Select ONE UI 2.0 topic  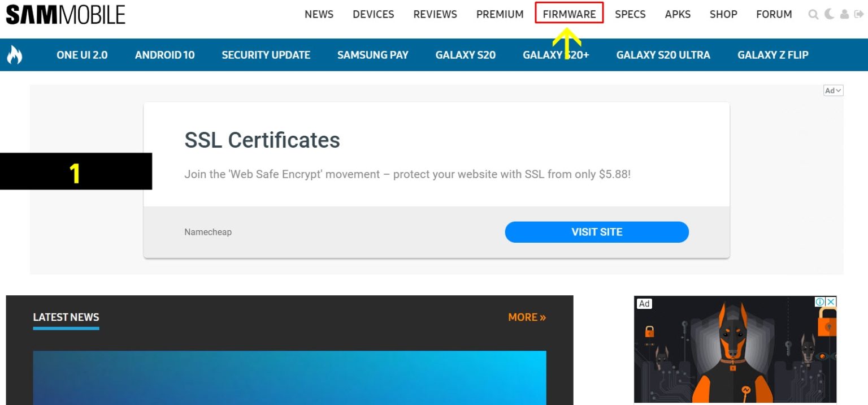82,55
